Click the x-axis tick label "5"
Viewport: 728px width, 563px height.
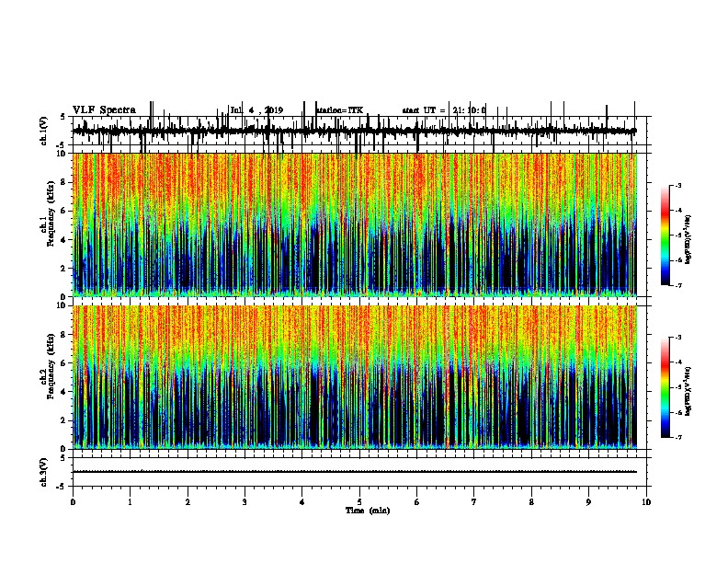coord(359,502)
